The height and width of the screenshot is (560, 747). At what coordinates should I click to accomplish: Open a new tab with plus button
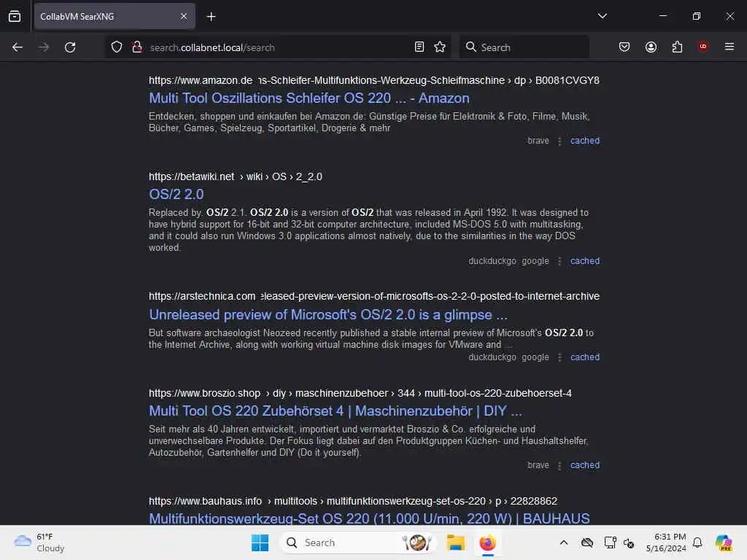[x=211, y=17]
